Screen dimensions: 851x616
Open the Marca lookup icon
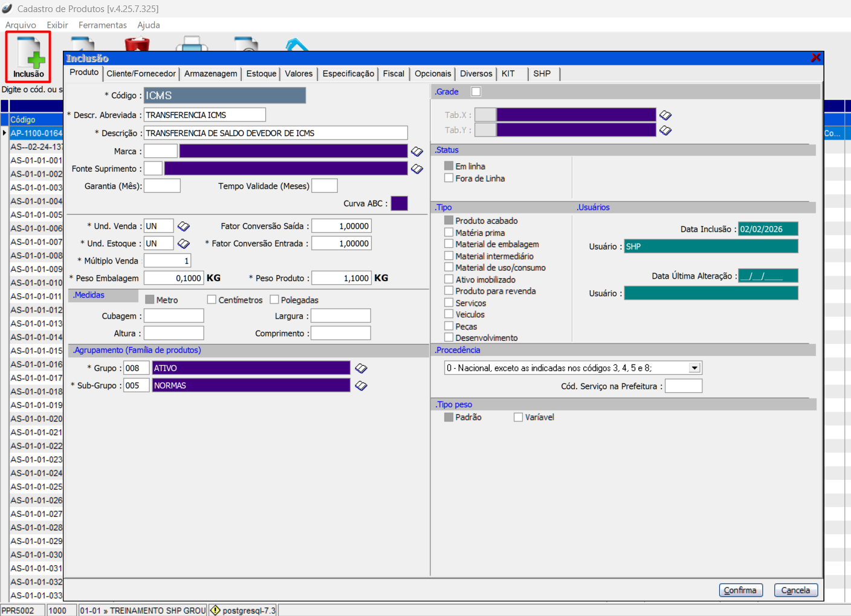(x=417, y=151)
